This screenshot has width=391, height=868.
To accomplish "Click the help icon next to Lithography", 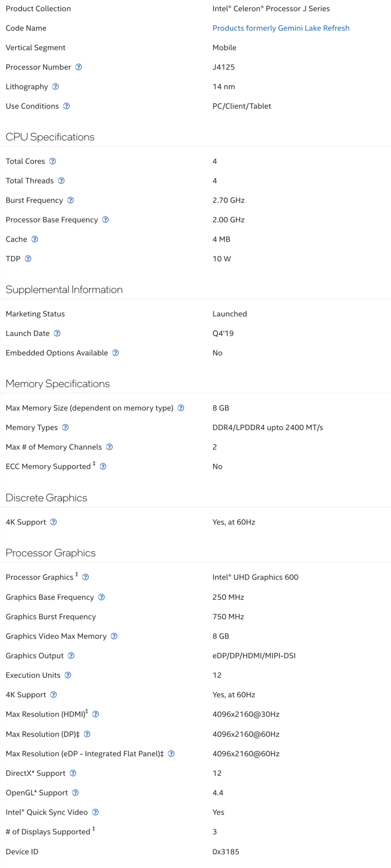I will tap(56, 87).
